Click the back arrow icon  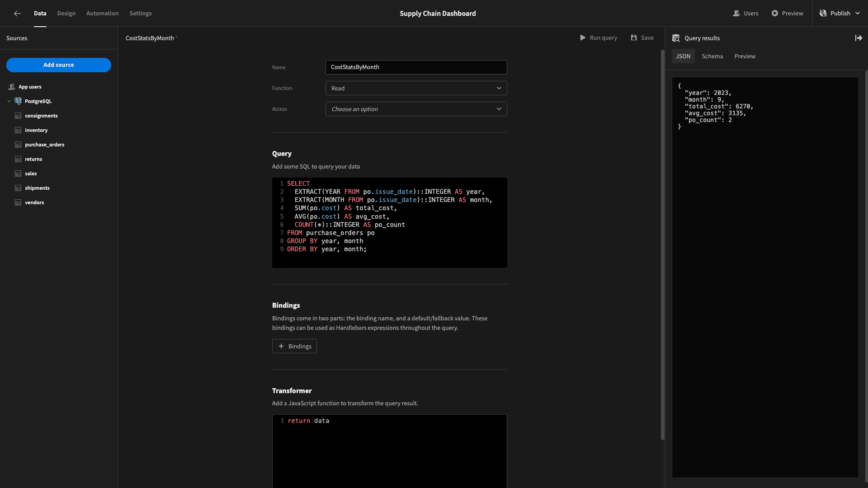[x=17, y=14]
